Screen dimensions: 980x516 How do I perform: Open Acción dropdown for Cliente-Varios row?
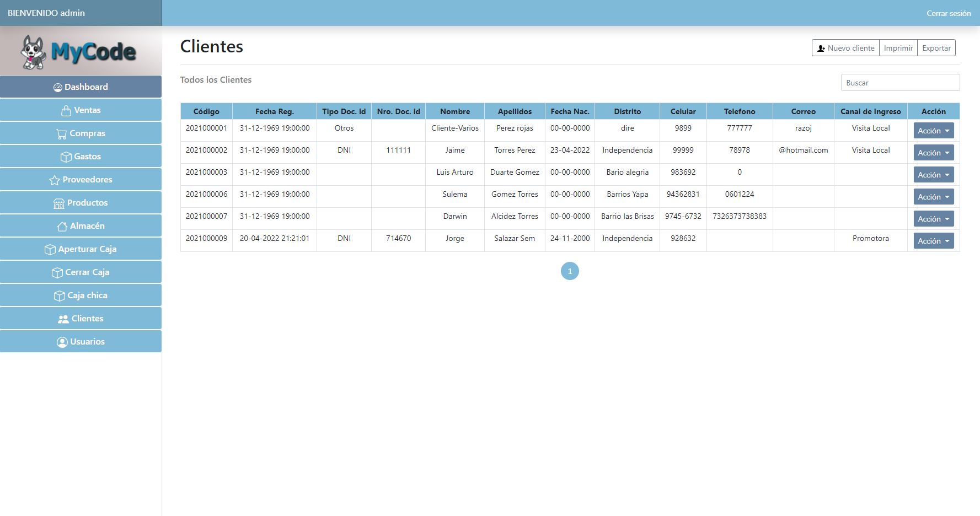point(933,131)
